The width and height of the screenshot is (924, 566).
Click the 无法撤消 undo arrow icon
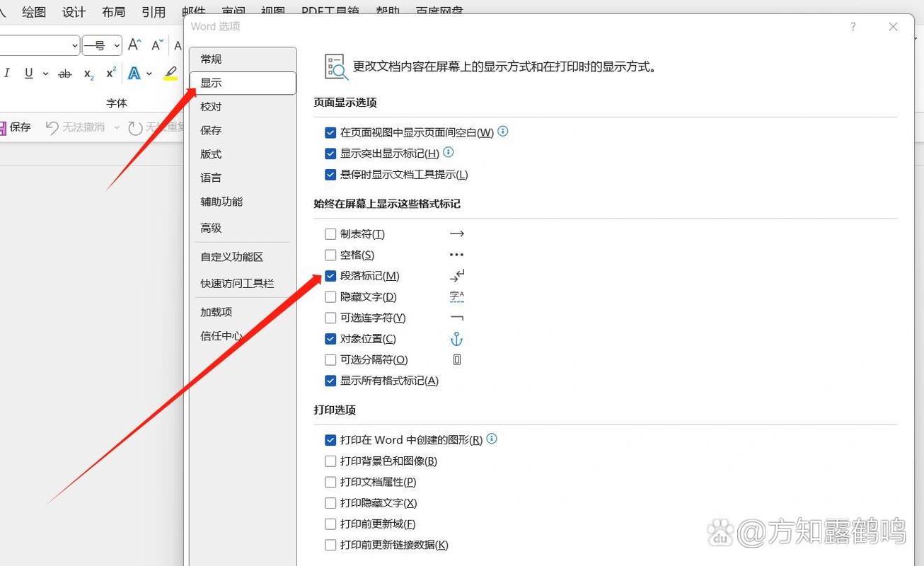click(x=52, y=127)
